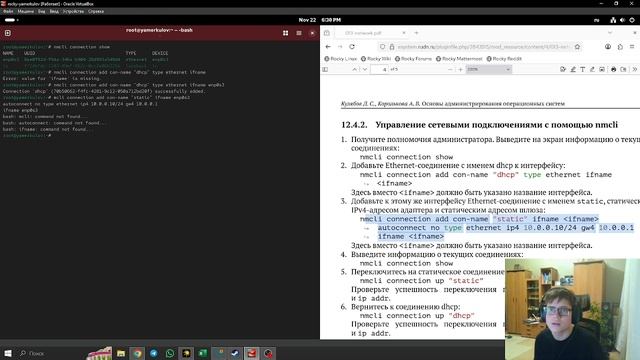Screen dimensions: 640x360
Task: Zoom in the PDF with plus
Action: coord(460,69)
